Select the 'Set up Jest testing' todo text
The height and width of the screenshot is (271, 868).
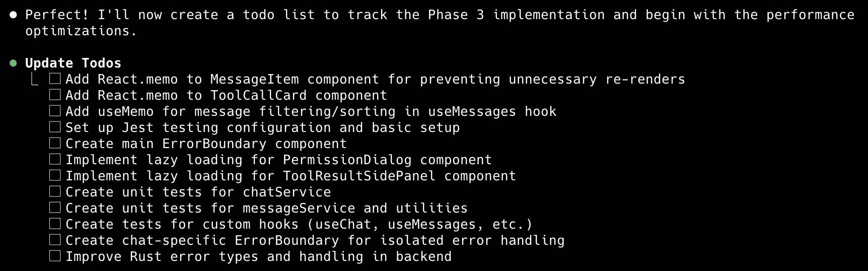pos(262,127)
